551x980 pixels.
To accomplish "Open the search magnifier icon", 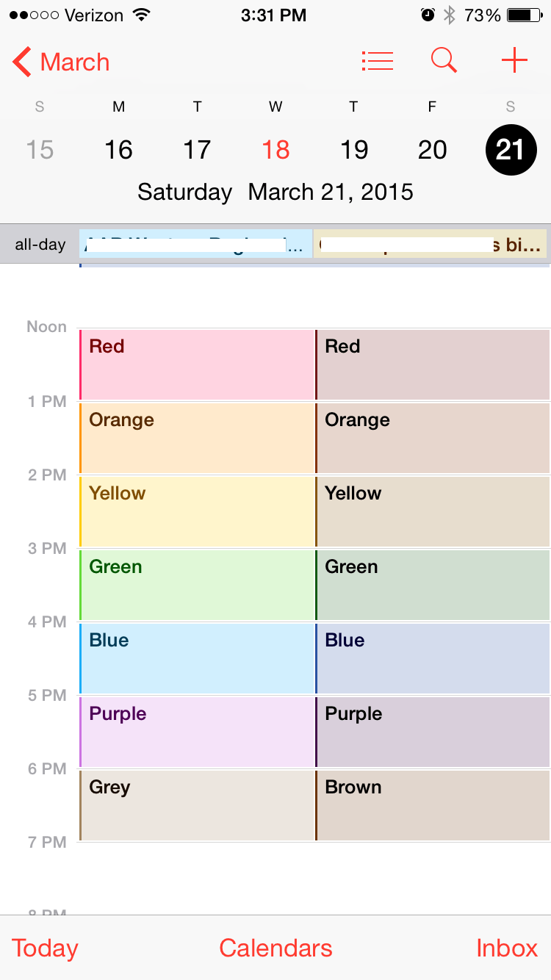I will (x=444, y=60).
